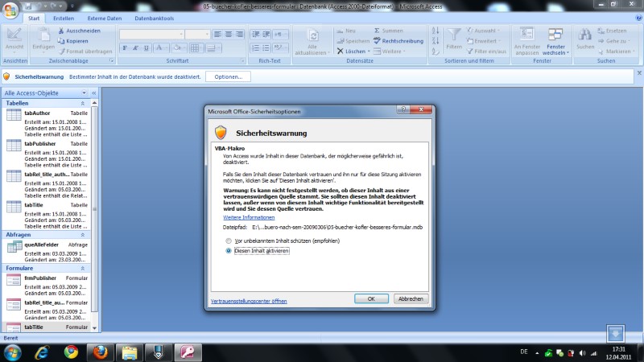The image size is (644, 362).
Task: Open Firefox from taskbar
Action: (x=100, y=352)
